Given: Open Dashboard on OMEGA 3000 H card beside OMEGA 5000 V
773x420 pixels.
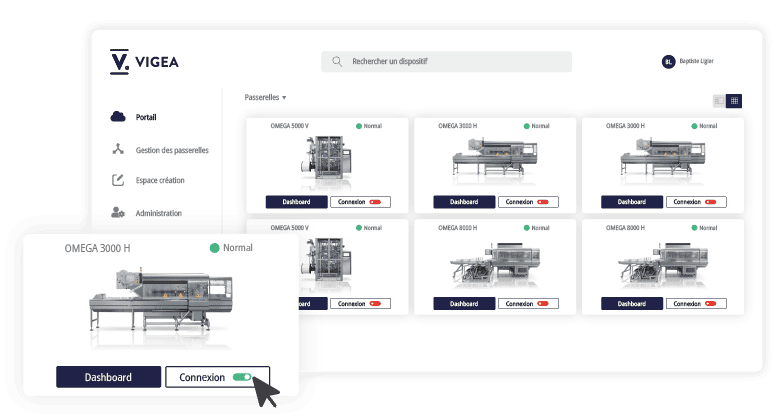Looking at the screenshot, I should 464,202.
